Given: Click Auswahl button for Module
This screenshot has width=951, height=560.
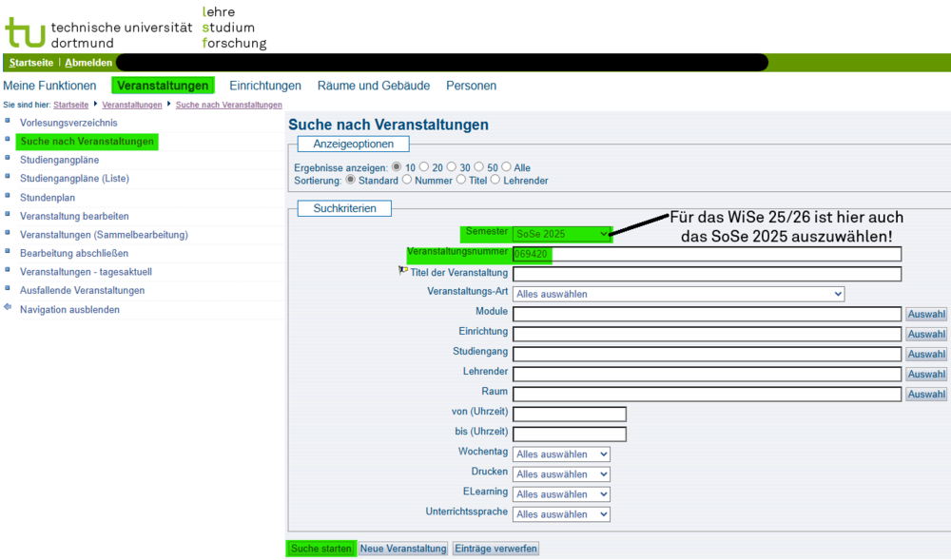Looking at the screenshot, I should pyautogui.click(x=926, y=314).
